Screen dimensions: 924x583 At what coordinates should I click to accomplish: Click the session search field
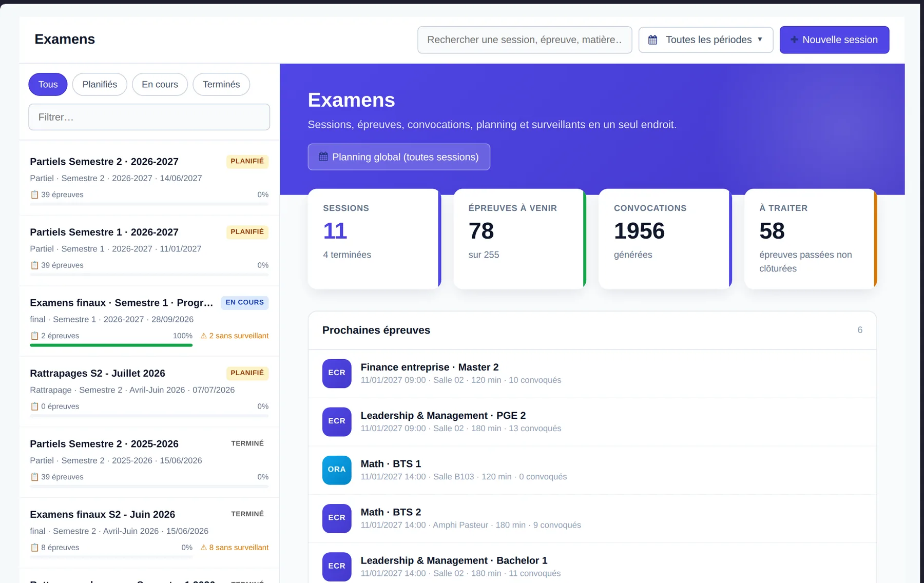(x=525, y=40)
